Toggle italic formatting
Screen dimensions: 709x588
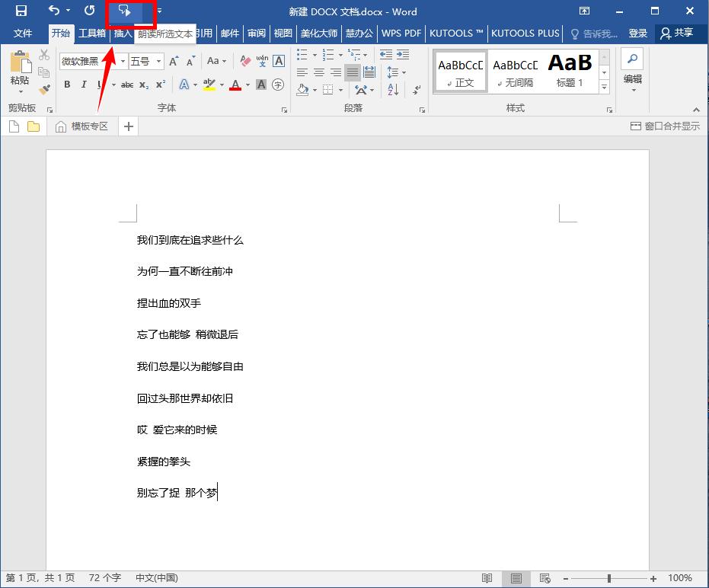(83, 85)
